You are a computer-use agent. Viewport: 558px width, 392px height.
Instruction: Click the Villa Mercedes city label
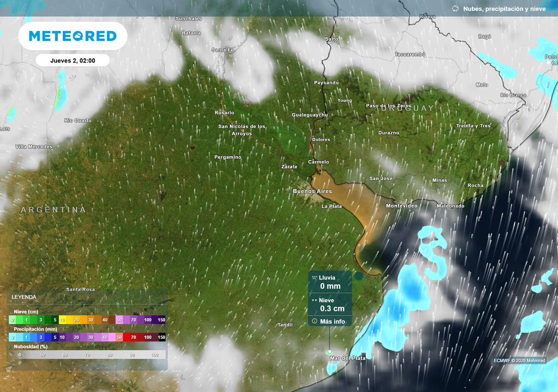[34, 146]
